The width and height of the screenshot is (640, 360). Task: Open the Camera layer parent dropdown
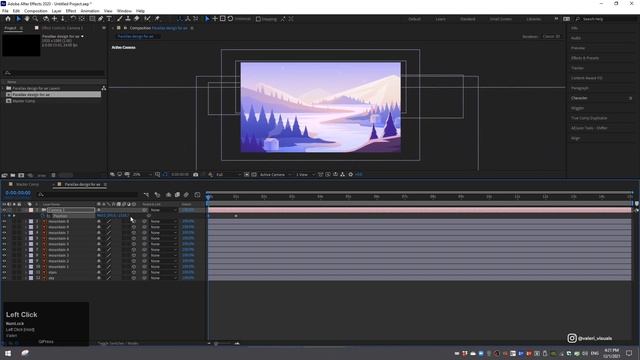163,210
